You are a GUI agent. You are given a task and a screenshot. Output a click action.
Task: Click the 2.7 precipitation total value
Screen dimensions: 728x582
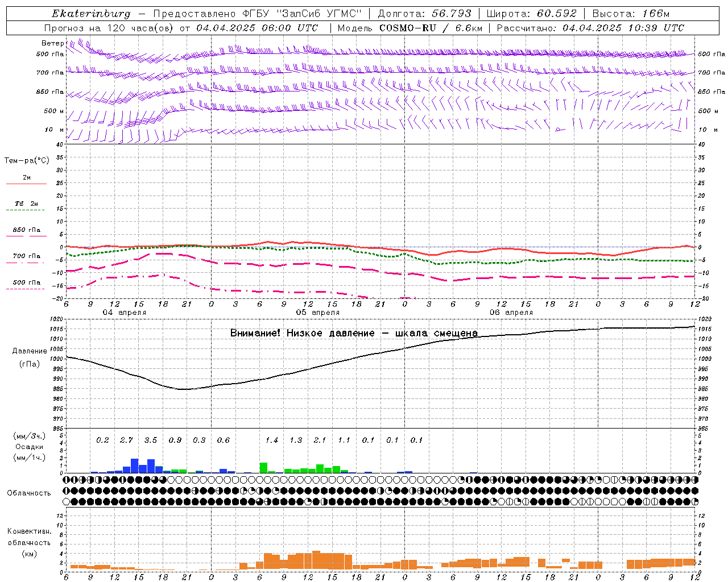click(126, 440)
